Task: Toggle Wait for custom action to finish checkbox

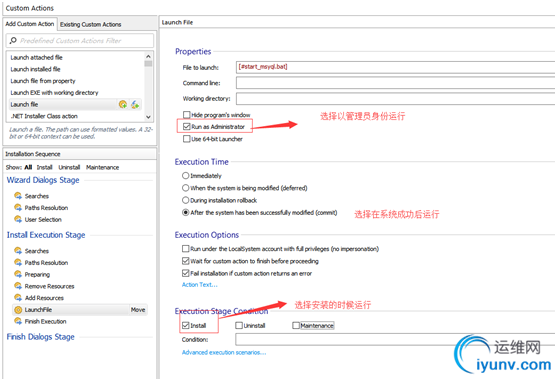Action: (x=185, y=261)
